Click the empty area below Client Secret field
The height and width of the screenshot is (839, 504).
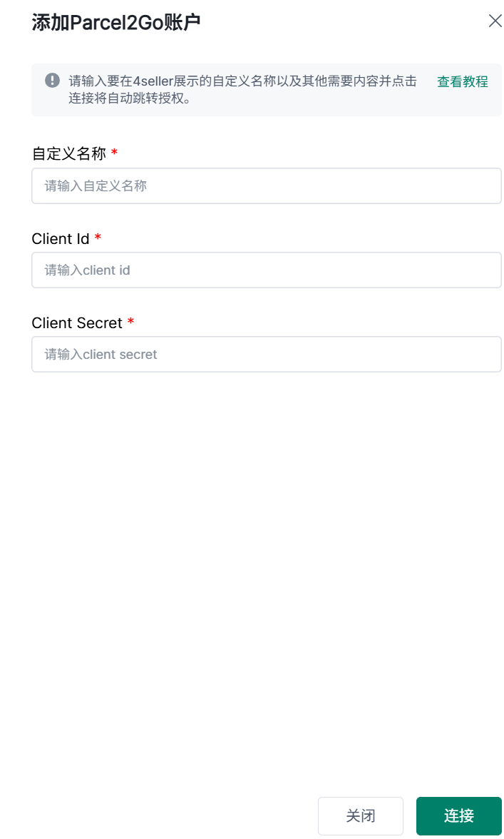266,578
